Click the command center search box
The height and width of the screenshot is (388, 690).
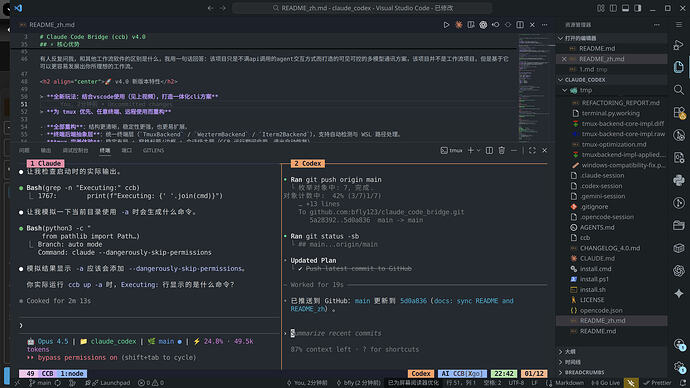pos(362,8)
